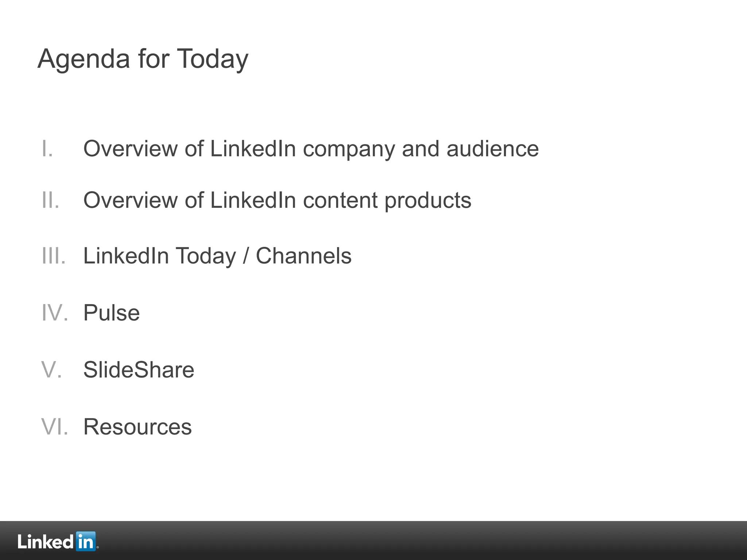Click the roman numeral I. marker
Image resolution: width=747 pixels, height=560 pixels.
click(47, 149)
